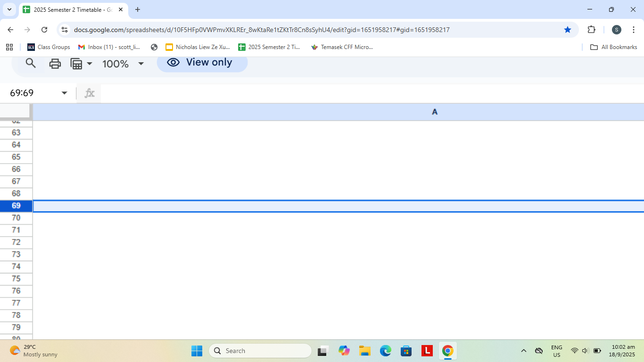Show hidden icons in system tray
644x362 pixels.
coord(523,351)
